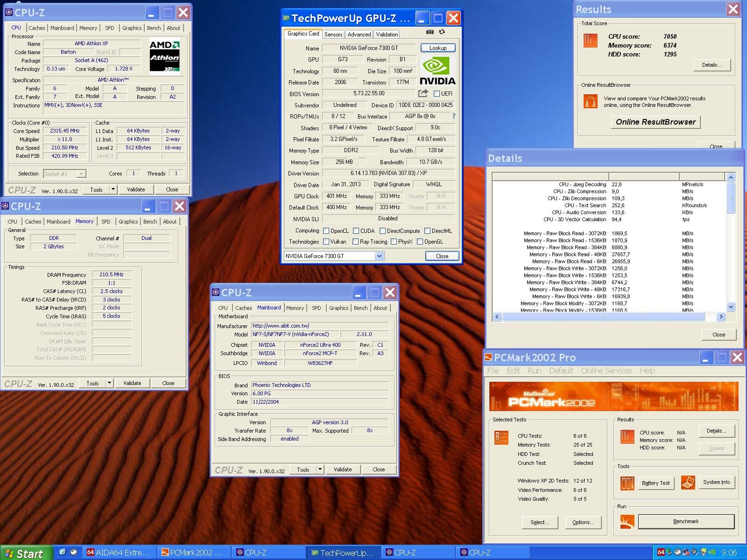Click Details list scroll-up arrow
747x560 pixels.
[x=731, y=177]
